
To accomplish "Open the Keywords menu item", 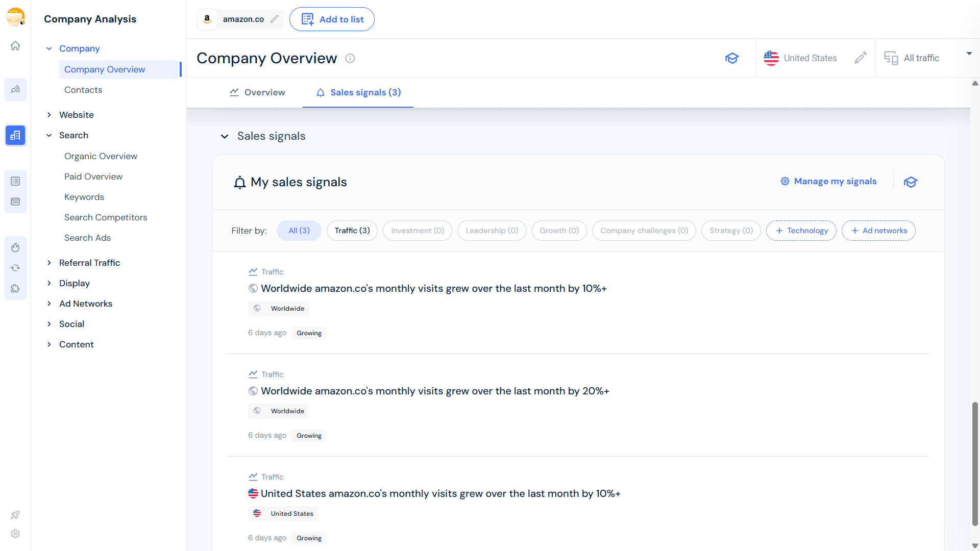I will [84, 197].
